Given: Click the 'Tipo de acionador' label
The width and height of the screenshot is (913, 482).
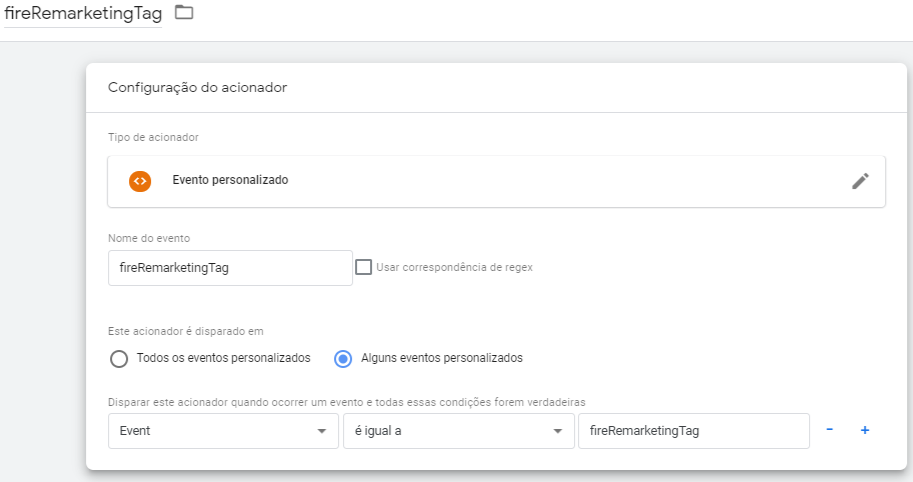Looking at the screenshot, I should click(x=153, y=137).
